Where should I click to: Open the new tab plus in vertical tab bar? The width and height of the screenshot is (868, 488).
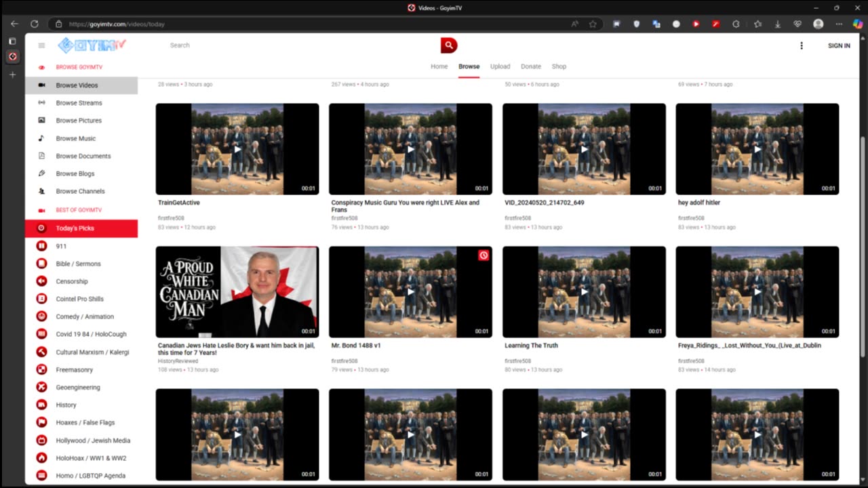(x=12, y=75)
